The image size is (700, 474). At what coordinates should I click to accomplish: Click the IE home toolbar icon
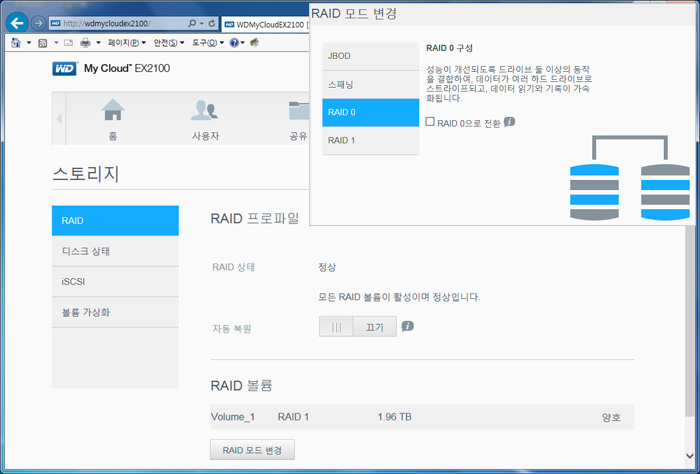pos(16,43)
